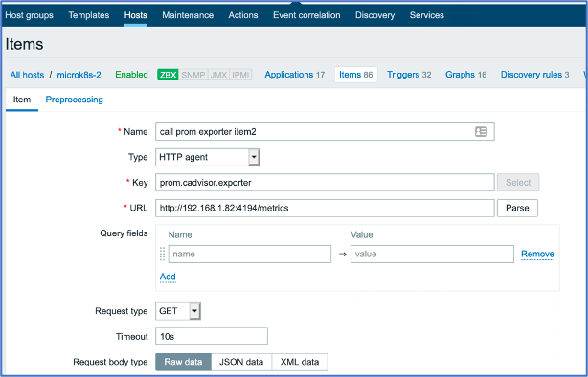Click the Select button next to Key
The width and height of the screenshot is (588, 377).
518,183
